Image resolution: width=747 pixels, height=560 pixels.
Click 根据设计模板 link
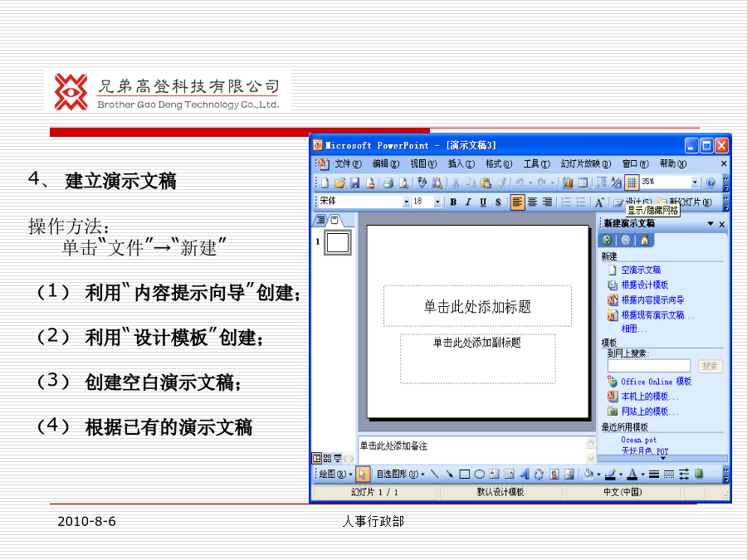tap(645, 285)
